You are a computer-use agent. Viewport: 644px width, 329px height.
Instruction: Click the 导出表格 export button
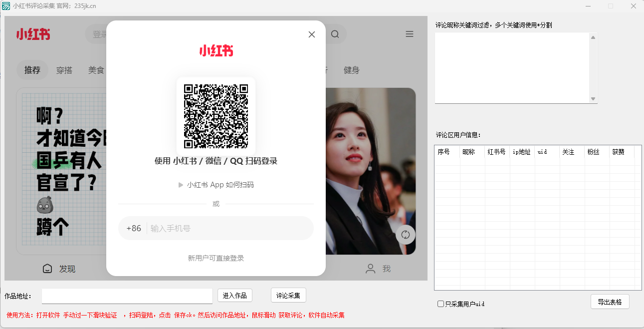610,302
